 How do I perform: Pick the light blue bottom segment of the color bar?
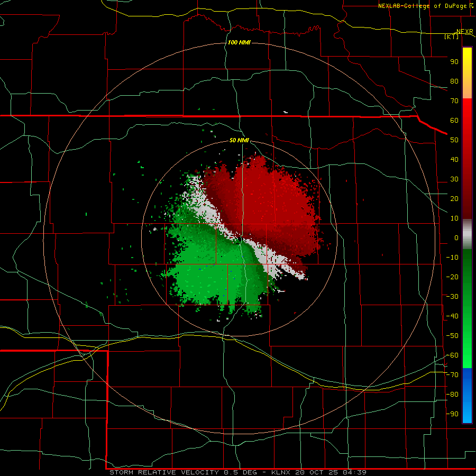(467, 413)
